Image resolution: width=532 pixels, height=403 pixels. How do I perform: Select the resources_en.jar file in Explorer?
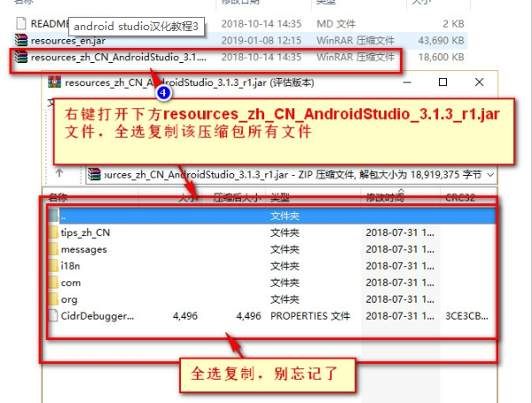[x=240, y=41]
